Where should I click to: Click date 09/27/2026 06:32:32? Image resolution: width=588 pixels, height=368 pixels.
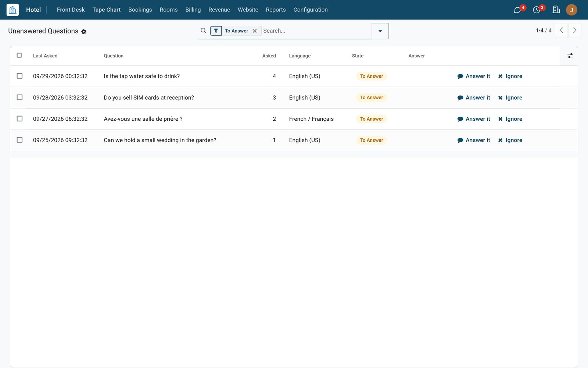point(60,119)
